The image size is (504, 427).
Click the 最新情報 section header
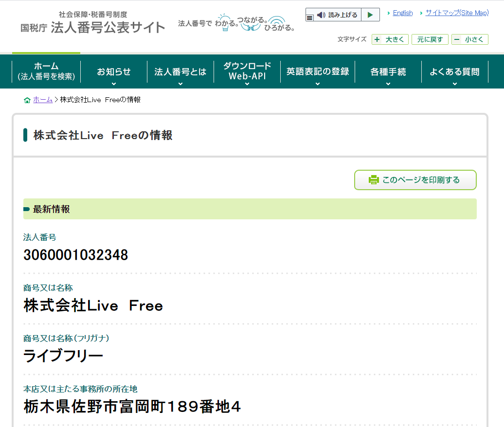250,209
